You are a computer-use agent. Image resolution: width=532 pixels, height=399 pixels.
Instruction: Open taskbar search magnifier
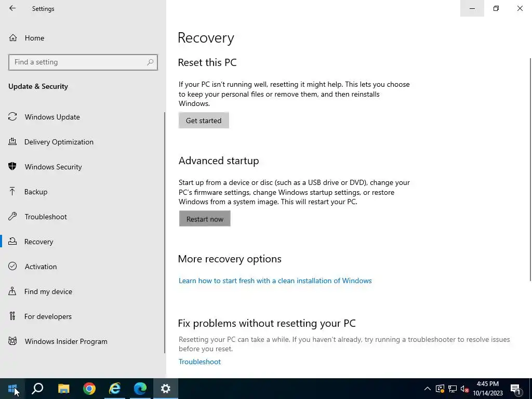point(37,389)
